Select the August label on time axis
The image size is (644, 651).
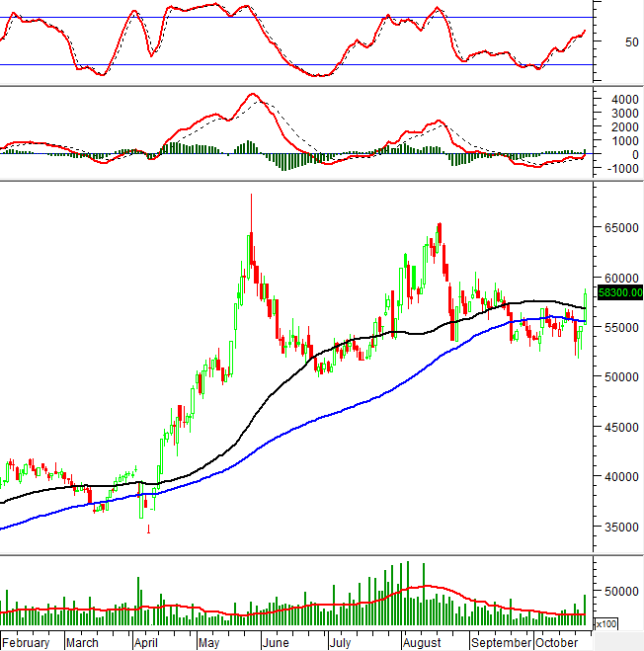422,642
